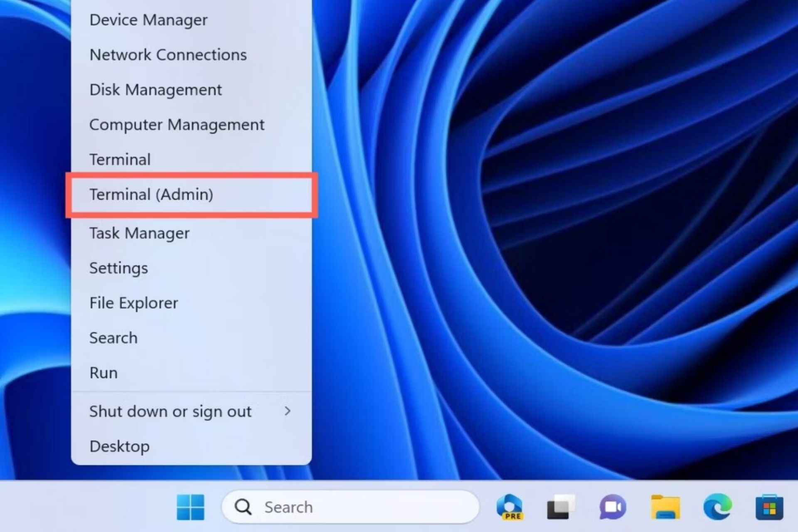
Task: Open Disk Management from context menu
Action: pos(156,89)
